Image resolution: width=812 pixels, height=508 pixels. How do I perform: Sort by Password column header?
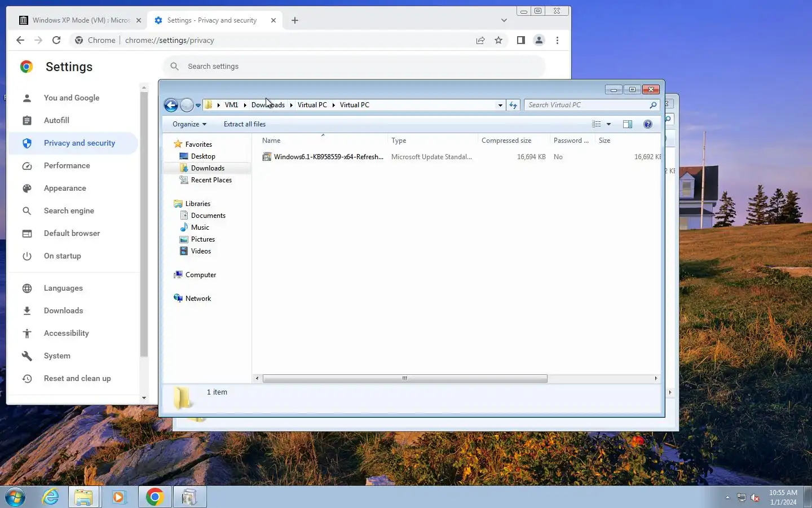(x=572, y=141)
